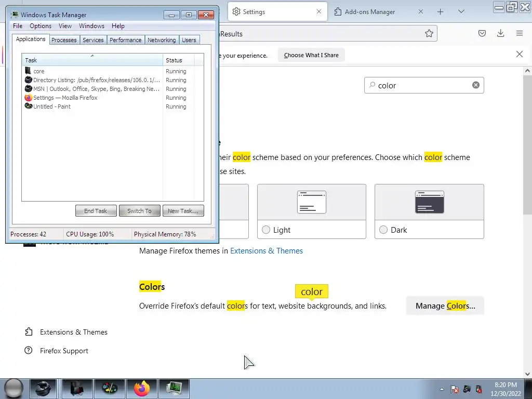This screenshot has height=399, width=532.
Task: Open Task Manager File menu
Action: pos(18,26)
